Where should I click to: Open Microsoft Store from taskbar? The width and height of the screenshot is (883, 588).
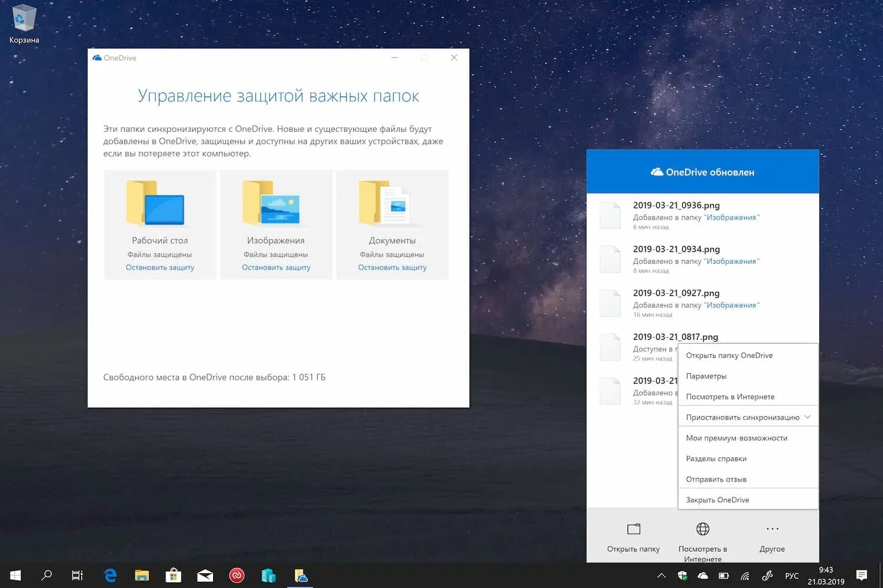point(173,575)
